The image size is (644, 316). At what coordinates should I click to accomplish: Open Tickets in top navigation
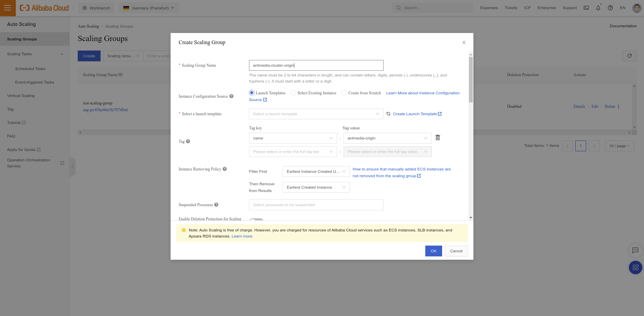[511, 8]
